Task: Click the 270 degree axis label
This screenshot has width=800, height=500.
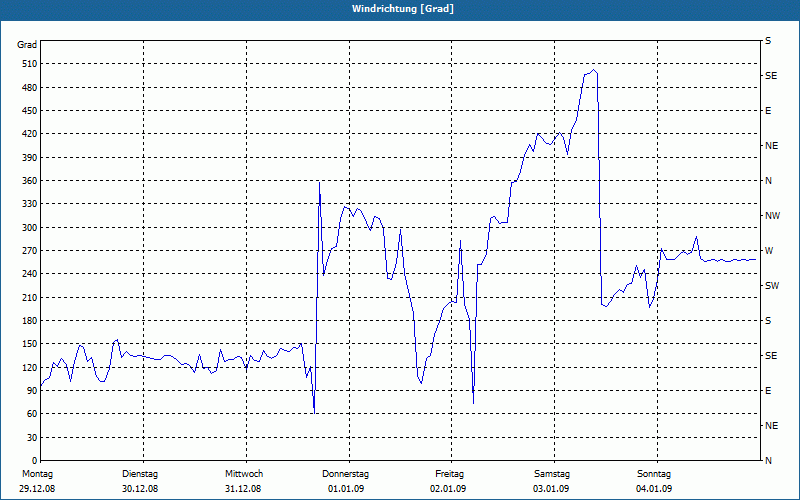Action: [31, 251]
